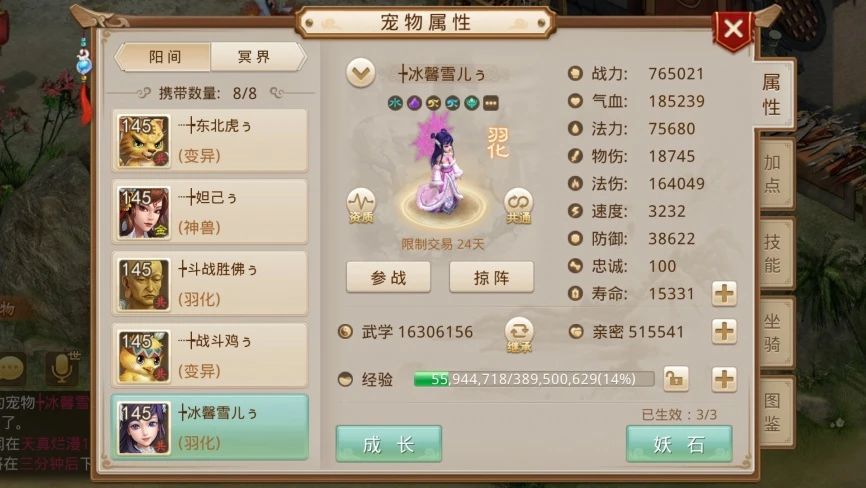866x488 pixels.
Task: Open the 技能 side tab
Action: click(774, 253)
